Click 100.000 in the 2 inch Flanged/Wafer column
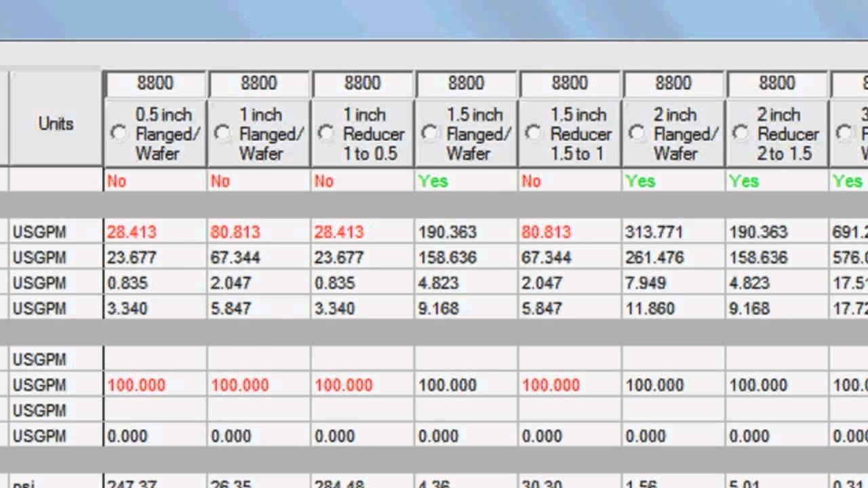 click(x=655, y=386)
